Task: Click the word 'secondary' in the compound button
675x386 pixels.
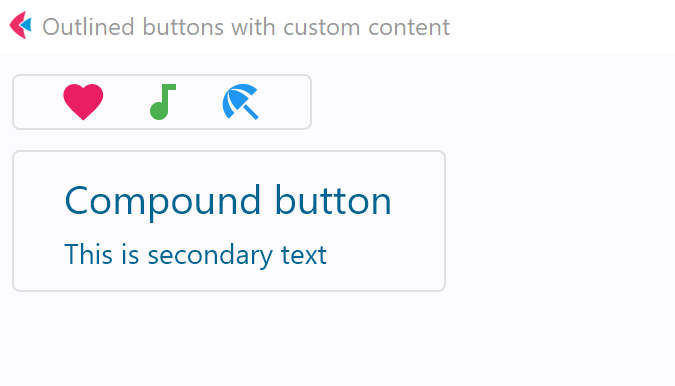Action: click(210, 256)
